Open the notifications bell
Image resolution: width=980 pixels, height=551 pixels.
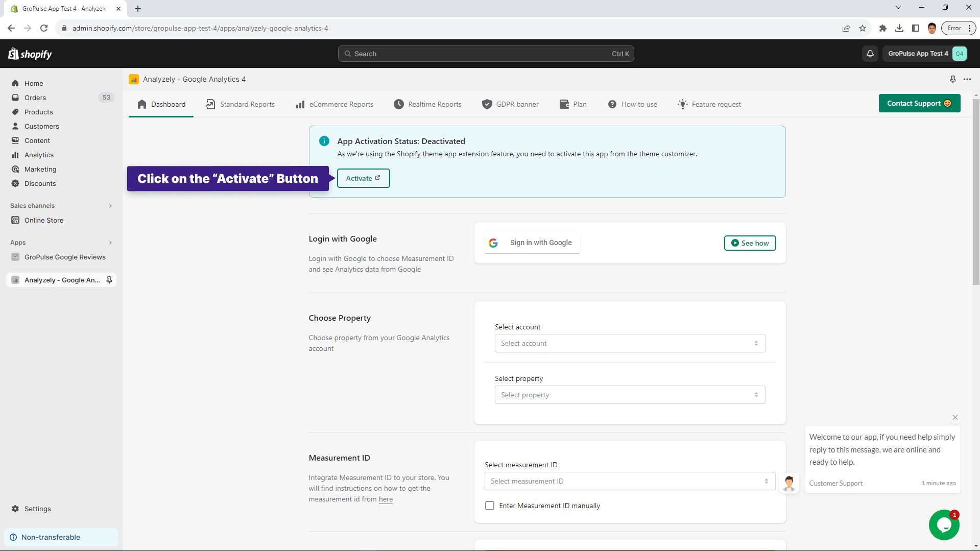[870, 54]
